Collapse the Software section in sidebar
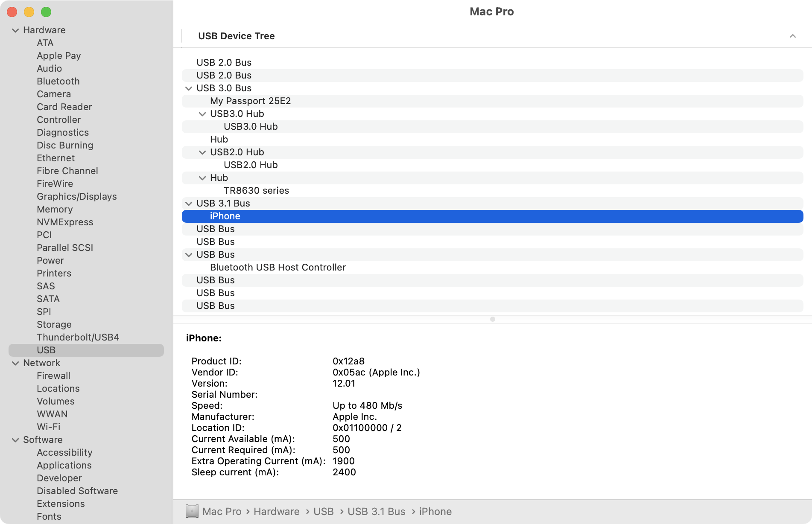 point(15,440)
